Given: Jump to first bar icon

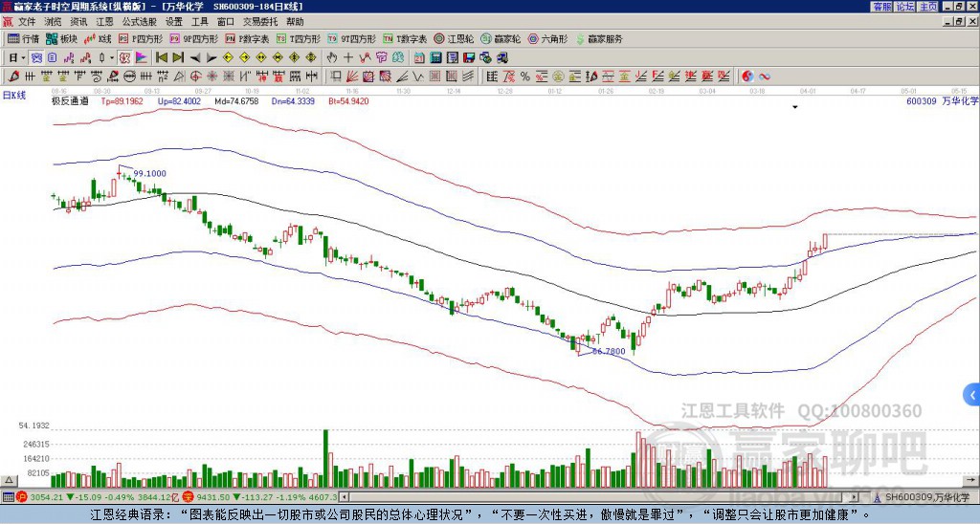Looking at the screenshot, I should [x=161, y=58].
